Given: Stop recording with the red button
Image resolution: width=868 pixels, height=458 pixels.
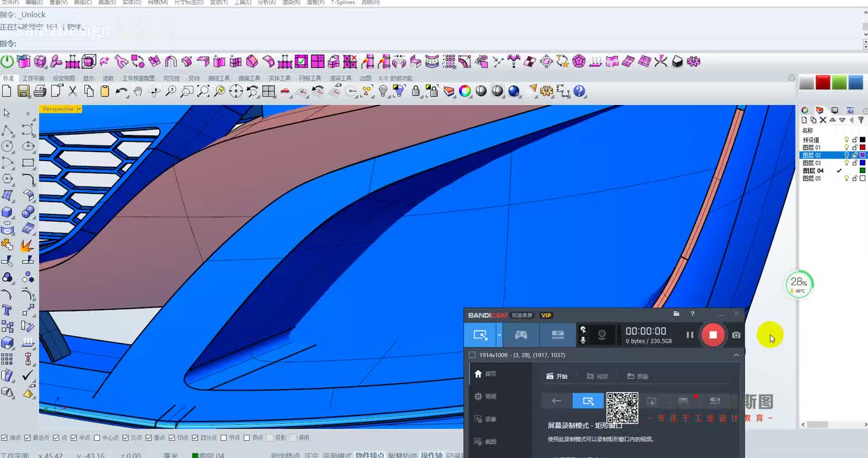Looking at the screenshot, I should click(x=713, y=335).
